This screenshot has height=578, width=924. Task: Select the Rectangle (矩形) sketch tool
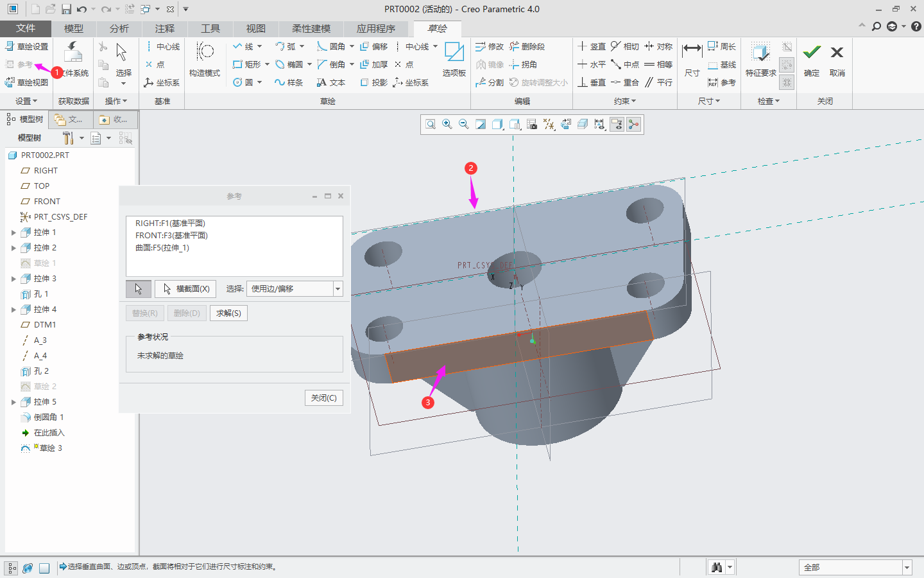(246, 64)
